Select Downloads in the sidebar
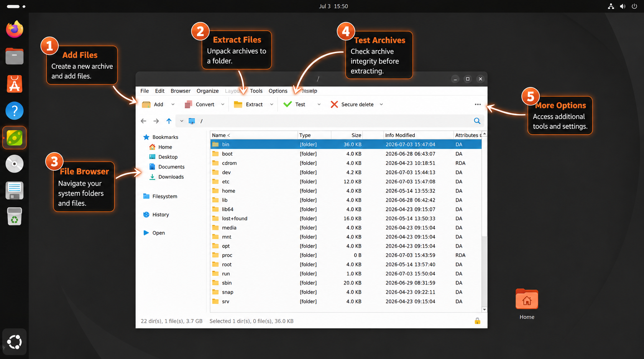This screenshot has height=359, width=644. 166,177
